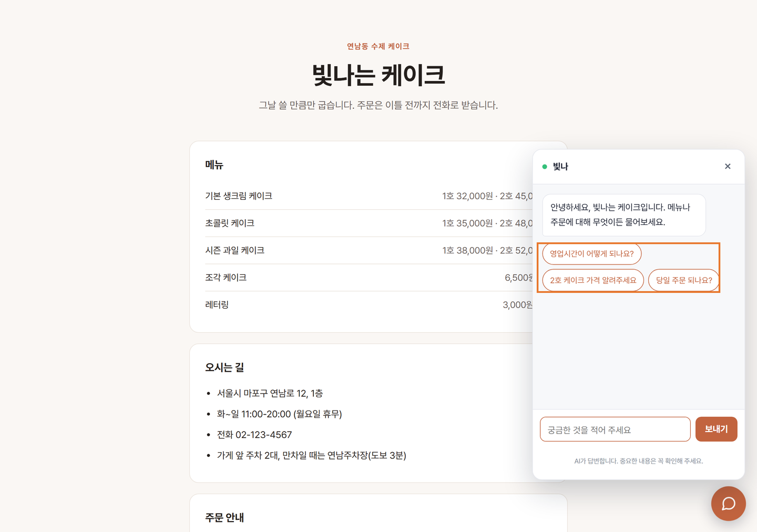Click the 빛나는 케이크 page title
The image size is (757, 532).
pos(378,75)
